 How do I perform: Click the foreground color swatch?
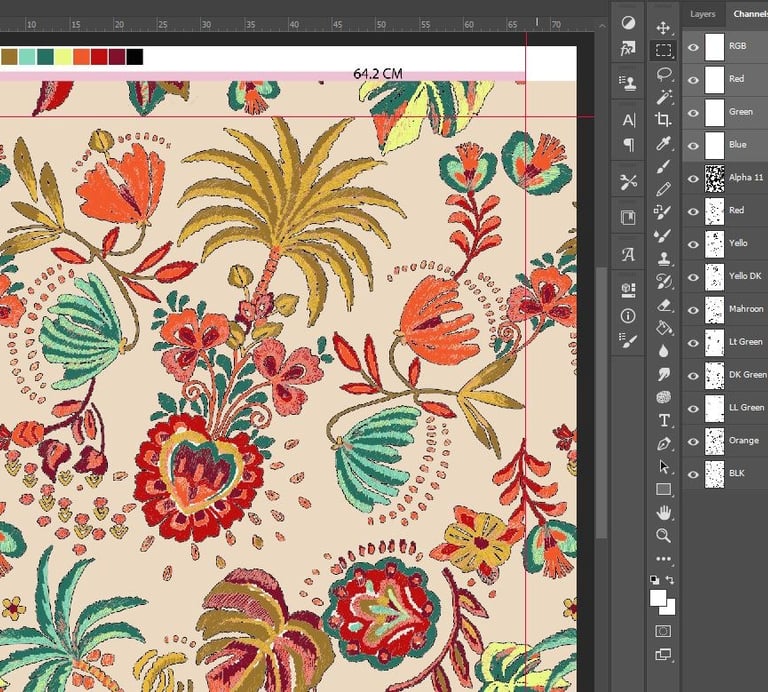[658, 598]
